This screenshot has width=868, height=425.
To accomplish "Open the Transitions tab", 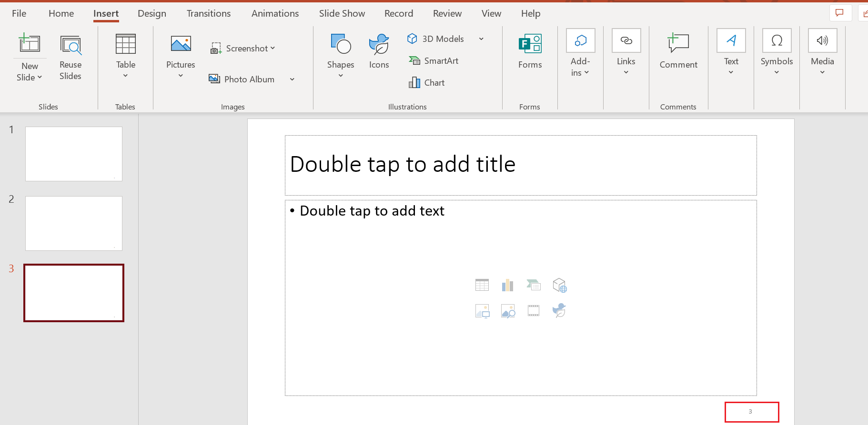I will pyautogui.click(x=209, y=13).
